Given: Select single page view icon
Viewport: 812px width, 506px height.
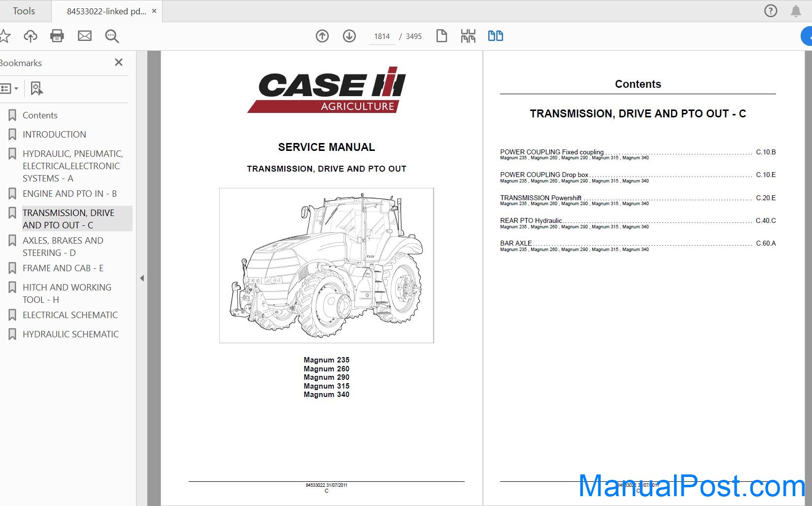Looking at the screenshot, I should pos(441,36).
